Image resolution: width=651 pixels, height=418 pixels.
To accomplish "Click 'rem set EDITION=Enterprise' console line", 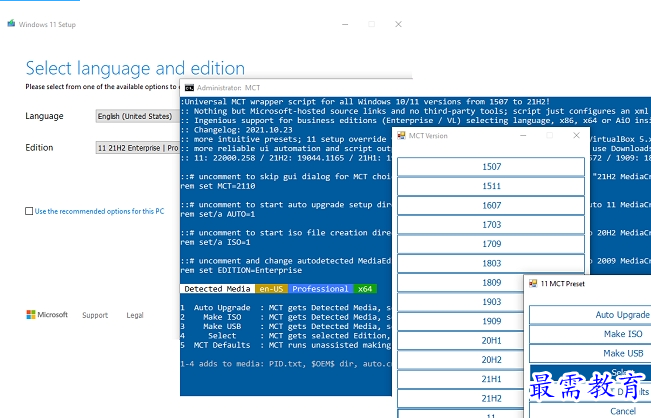I will point(241,271).
